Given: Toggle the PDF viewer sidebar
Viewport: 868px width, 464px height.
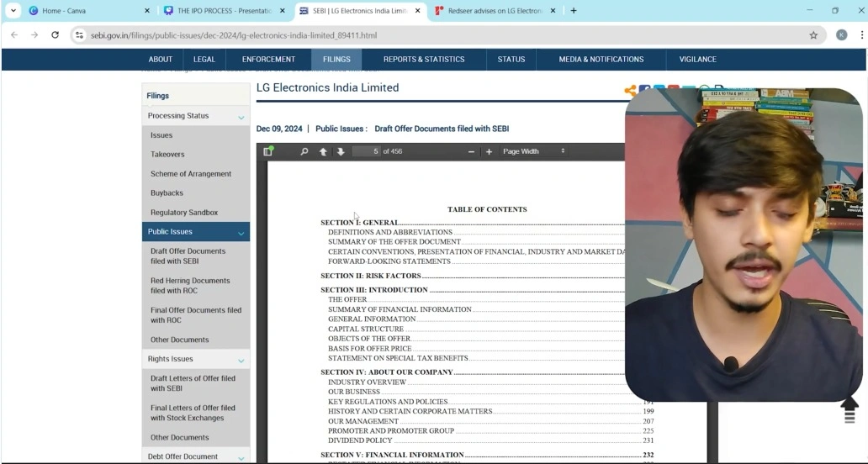Looking at the screenshot, I should [268, 151].
